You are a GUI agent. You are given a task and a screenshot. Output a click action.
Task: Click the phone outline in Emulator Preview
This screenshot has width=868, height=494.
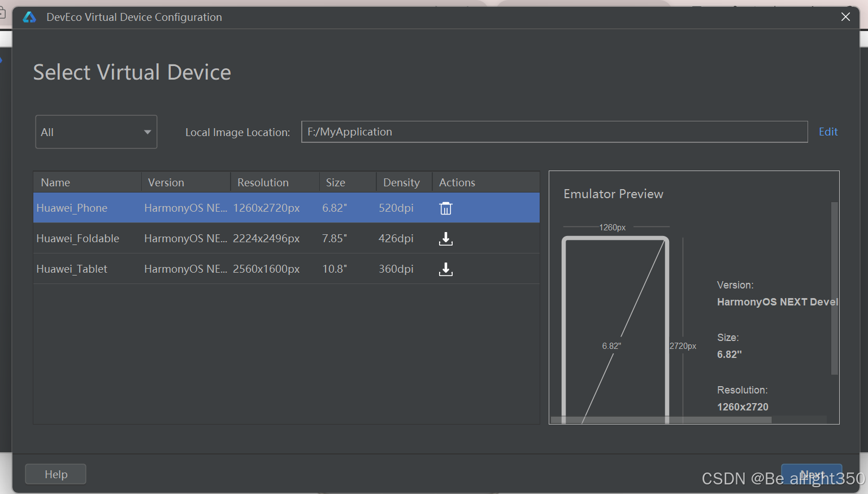click(615, 329)
